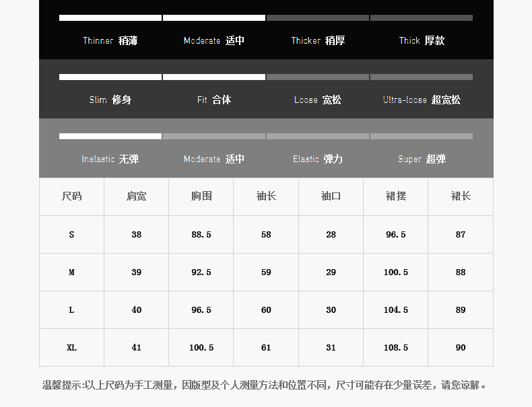Click the Elastic 弹力 label
This screenshot has width=532, height=407.
coord(318,159)
